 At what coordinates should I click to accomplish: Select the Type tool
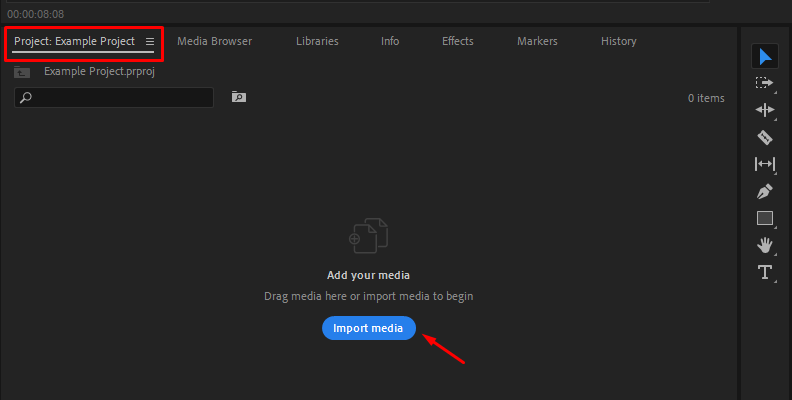[x=765, y=272]
